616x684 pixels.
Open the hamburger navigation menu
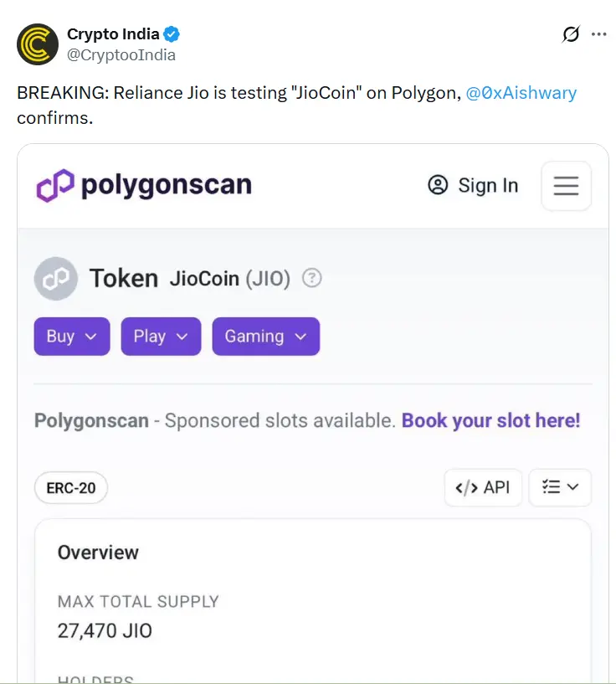click(566, 186)
